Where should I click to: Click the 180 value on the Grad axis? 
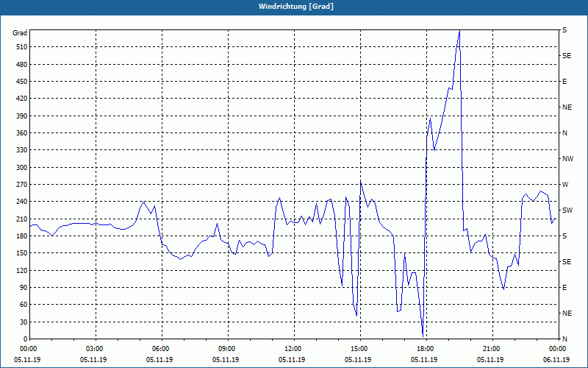point(22,236)
